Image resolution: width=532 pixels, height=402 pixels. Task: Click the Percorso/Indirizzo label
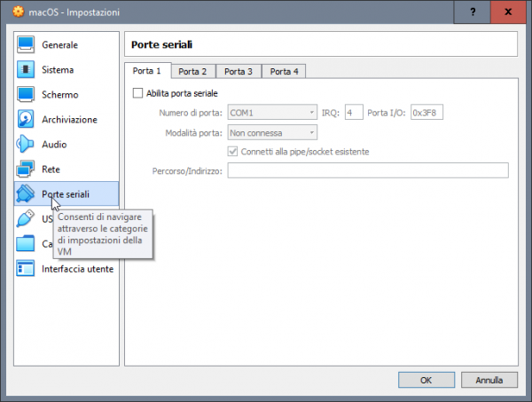[x=187, y=170]
